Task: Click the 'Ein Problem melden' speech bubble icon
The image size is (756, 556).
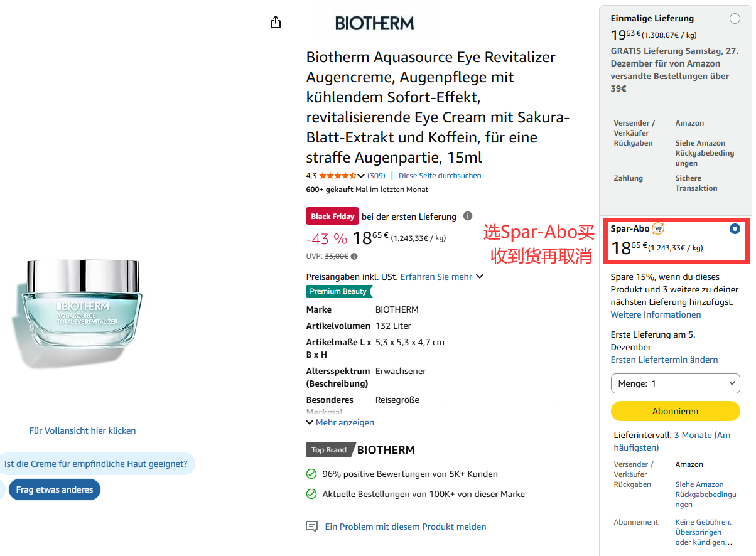Action: [311, 527]
